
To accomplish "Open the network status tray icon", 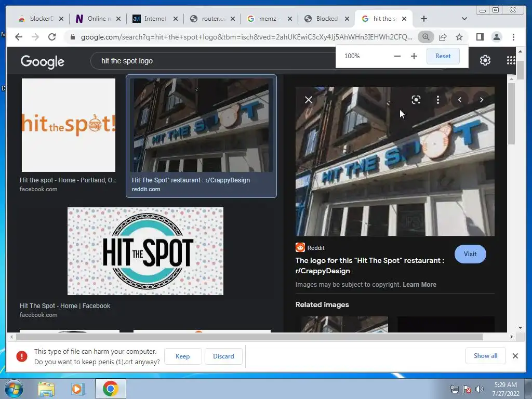I will pyautogui.click(x=454, y=389).
